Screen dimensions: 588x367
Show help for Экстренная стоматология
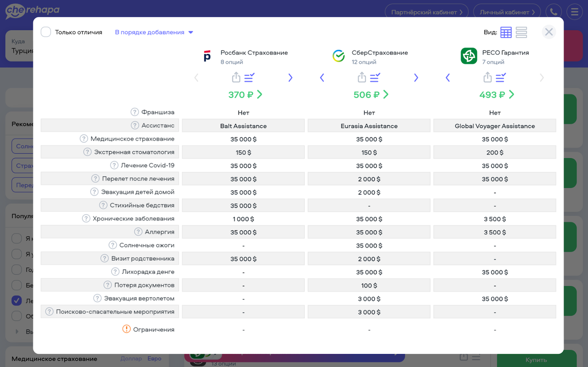(88, 152)
